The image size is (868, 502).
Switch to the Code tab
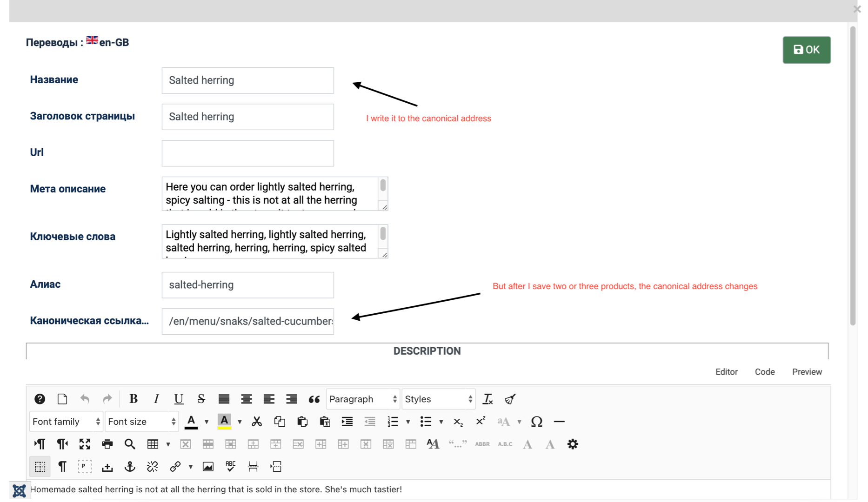[x=765, y=372]
